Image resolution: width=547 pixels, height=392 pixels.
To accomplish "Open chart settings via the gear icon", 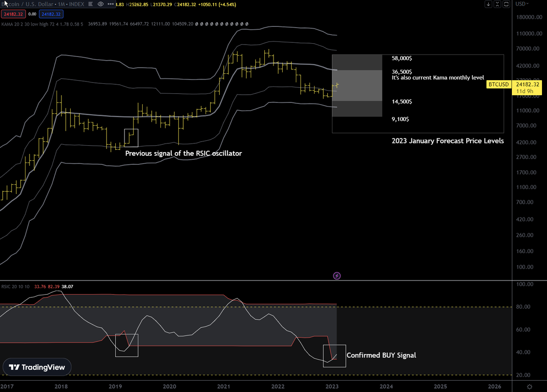I will coord(529,386).
